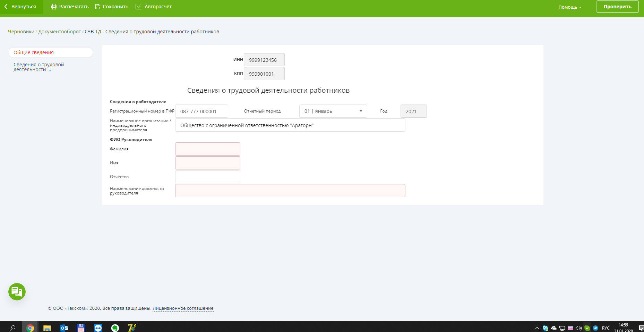Switch to Сведения о трудовой деятельности section
The image size is (644, 332).
tap(38, 67)
